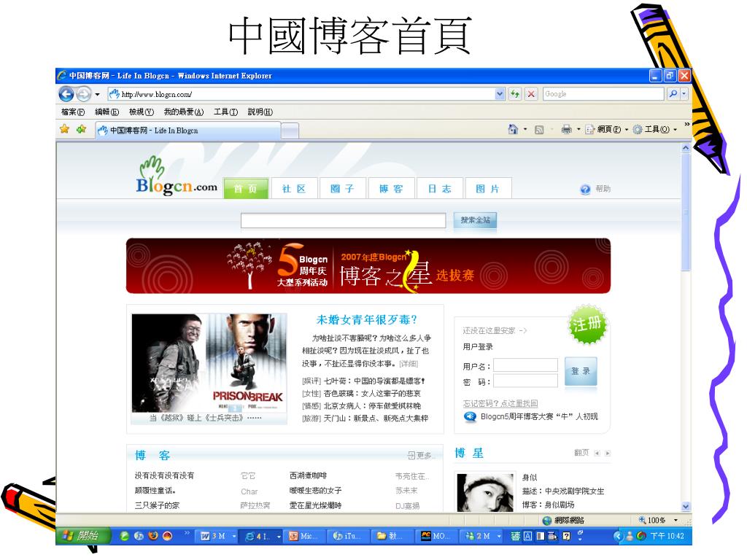Click the Word documents taskbar group

(217, 536)
